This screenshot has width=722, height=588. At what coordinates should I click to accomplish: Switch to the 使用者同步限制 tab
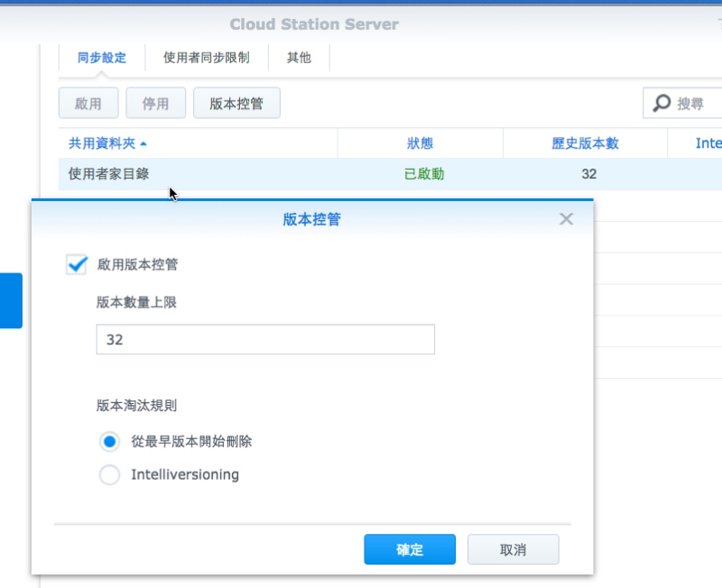click(207, 58)
